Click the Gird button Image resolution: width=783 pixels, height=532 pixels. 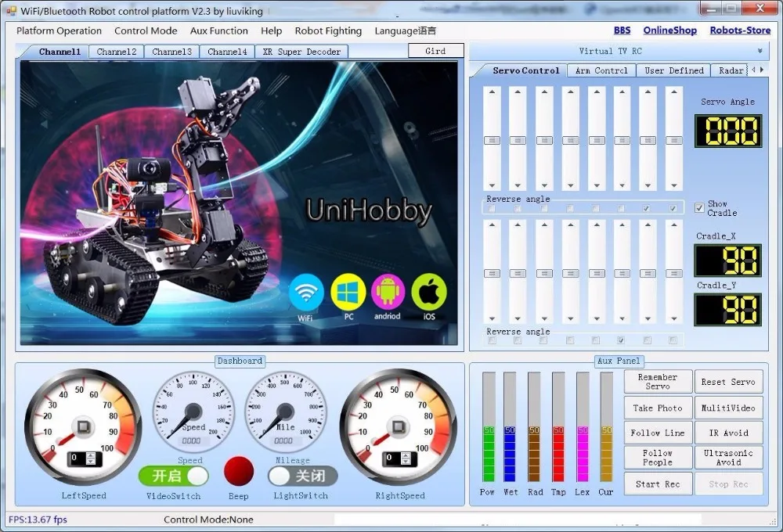tap(435, 51)
